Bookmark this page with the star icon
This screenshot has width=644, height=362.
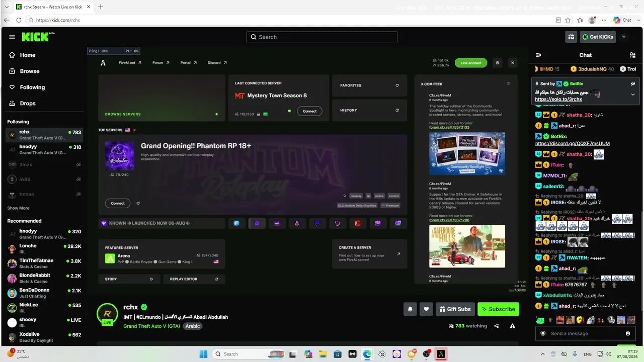tap(568, 20)
